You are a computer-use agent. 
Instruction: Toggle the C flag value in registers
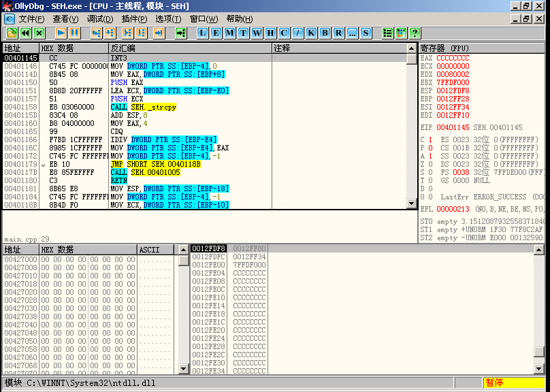pos(431,140)
